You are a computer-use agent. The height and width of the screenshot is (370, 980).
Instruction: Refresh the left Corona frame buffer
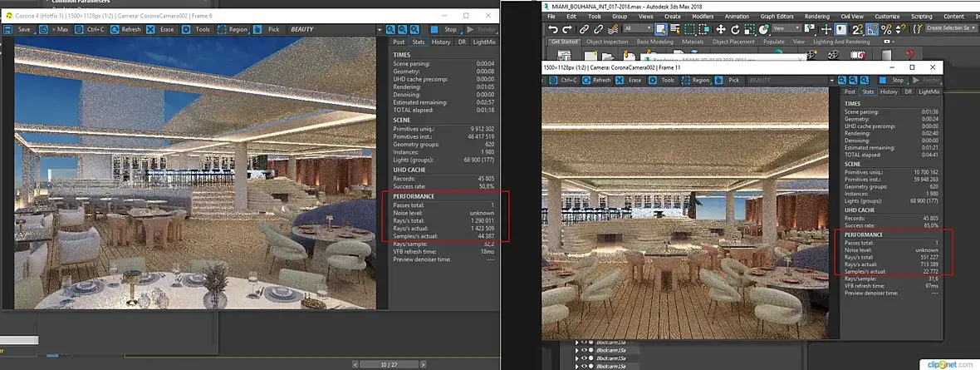(x=126, y=29)
